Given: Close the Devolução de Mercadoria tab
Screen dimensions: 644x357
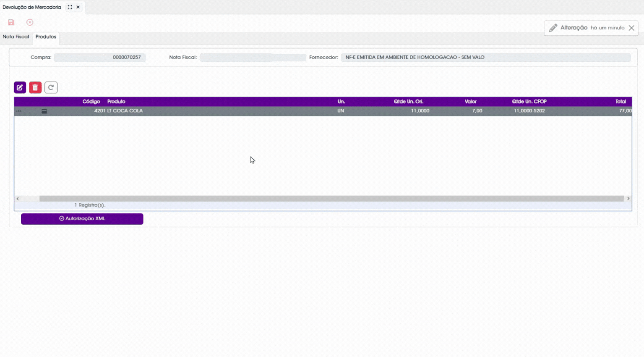Looking at the screenshot, I should 78,7.
